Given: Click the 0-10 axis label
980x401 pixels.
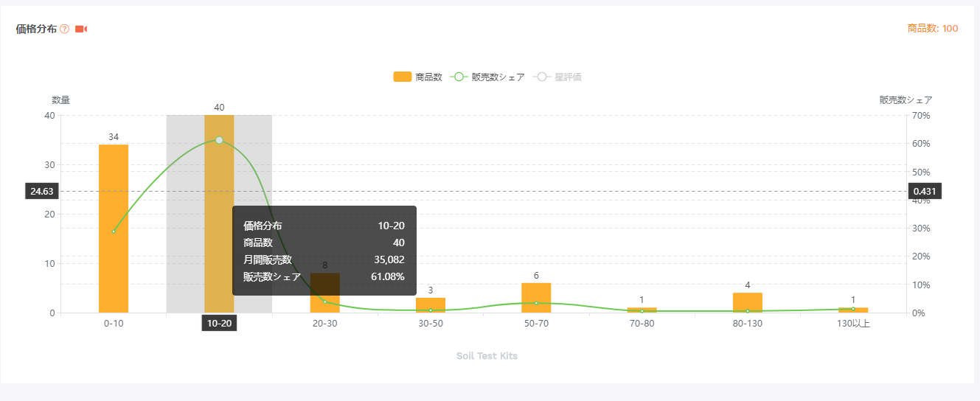Looking at the screenshot, I should (x=114, y=324).
